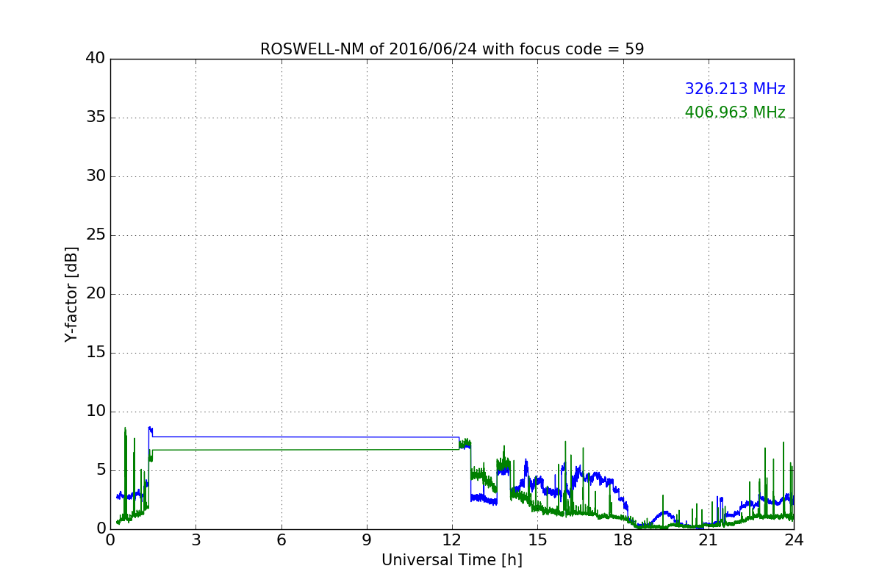Click the x-axis tick label 9

click(x=367, y=540)
